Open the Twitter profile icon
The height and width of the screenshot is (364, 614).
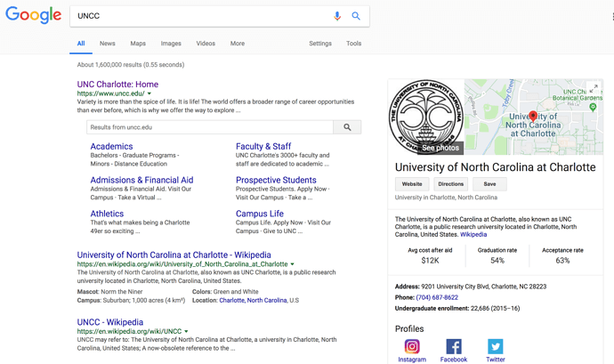496,346
